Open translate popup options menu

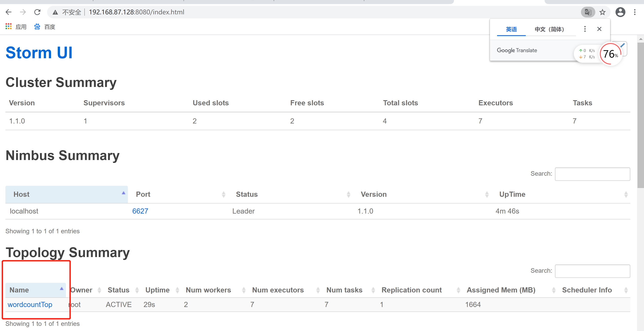[x=585, y=29]
